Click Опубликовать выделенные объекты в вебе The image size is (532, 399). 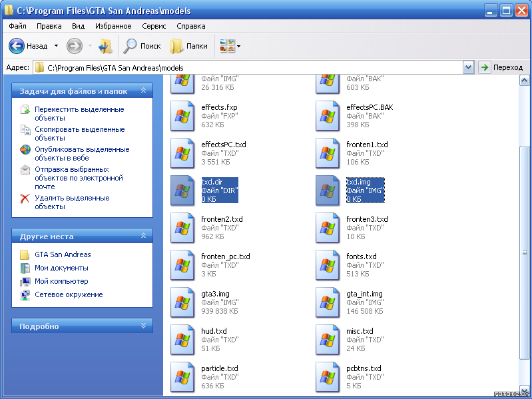[x=82, y=154]
